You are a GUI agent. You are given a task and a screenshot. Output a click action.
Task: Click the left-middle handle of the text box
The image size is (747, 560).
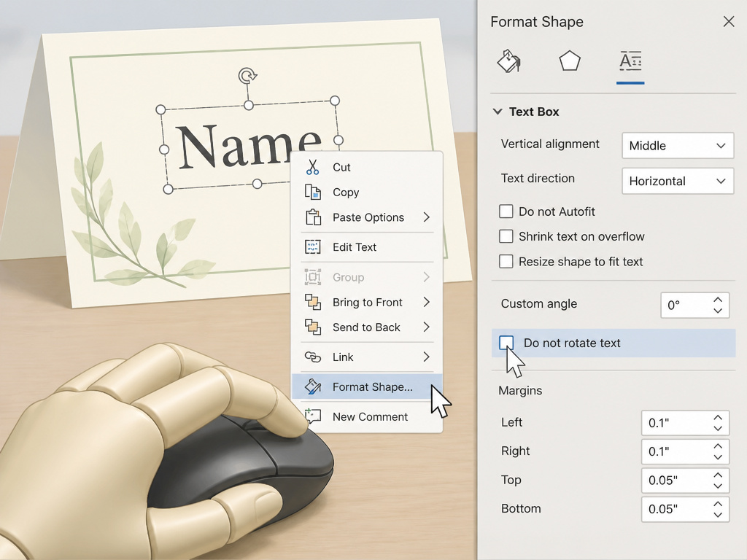164,149
